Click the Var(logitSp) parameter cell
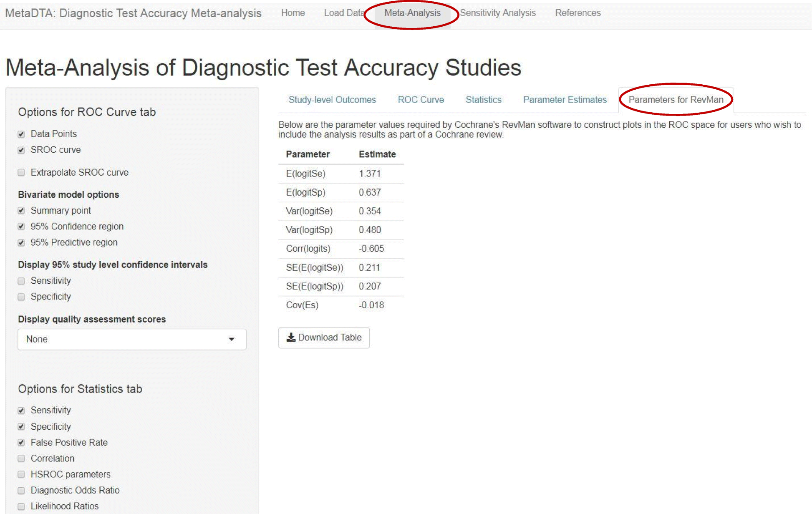 pyautogui.click(x=309, y=230)
